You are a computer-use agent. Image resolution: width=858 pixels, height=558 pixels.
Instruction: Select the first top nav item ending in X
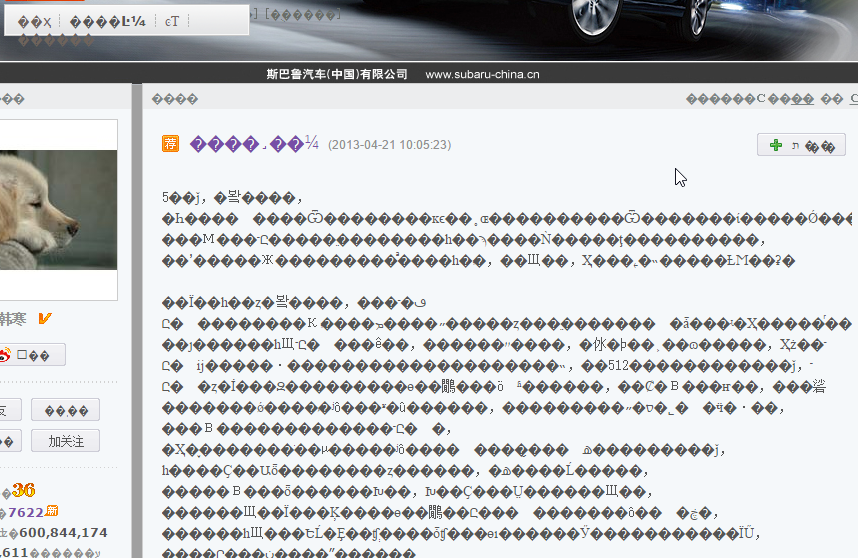[34, 22]
